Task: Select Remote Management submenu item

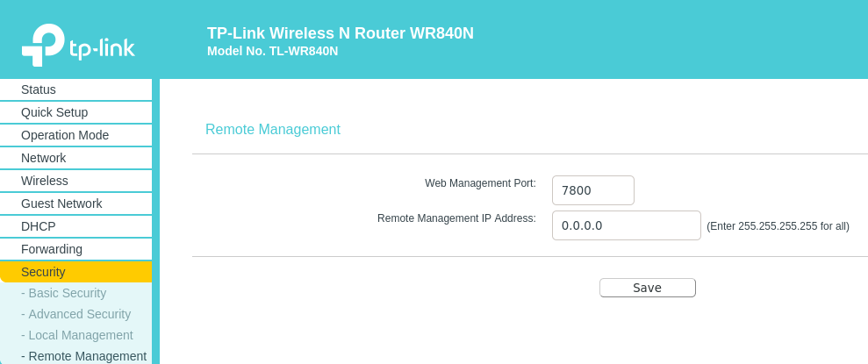Action: (84, 356)
